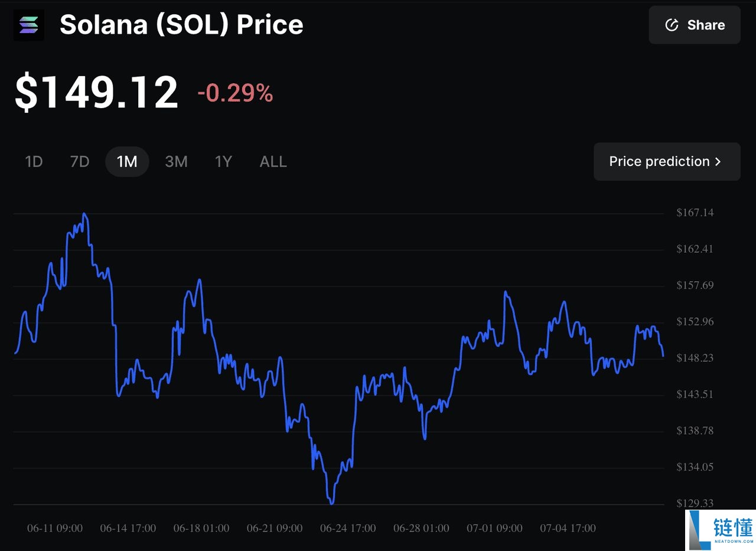The image size is (756, 551).
Task: Click the 06-24 17:00 date label
Action: [x=348, y=528]
